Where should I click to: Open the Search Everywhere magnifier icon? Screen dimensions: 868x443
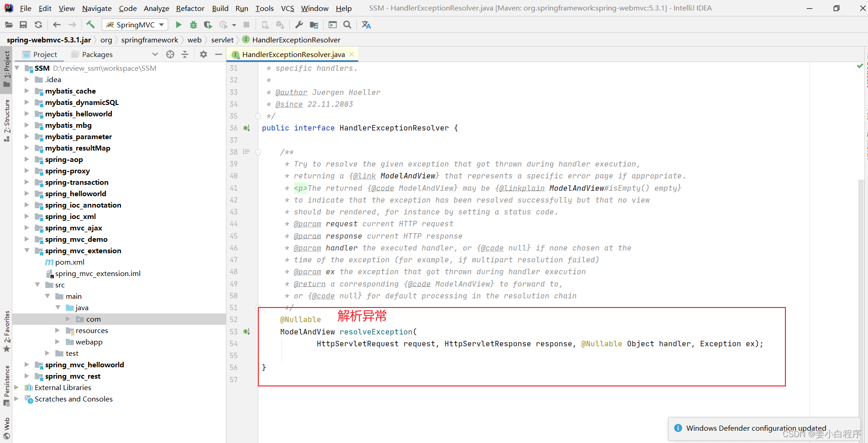click(347, 25)
